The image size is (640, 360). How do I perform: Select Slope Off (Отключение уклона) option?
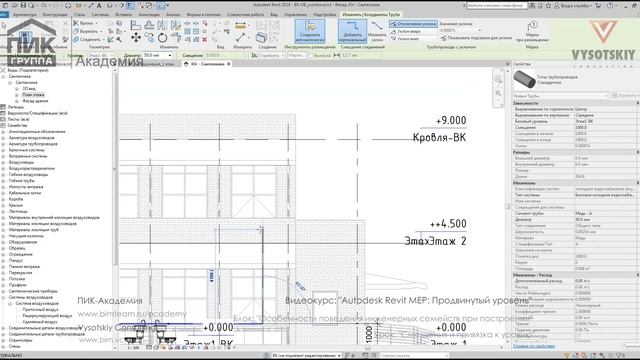tap(413, 24)
